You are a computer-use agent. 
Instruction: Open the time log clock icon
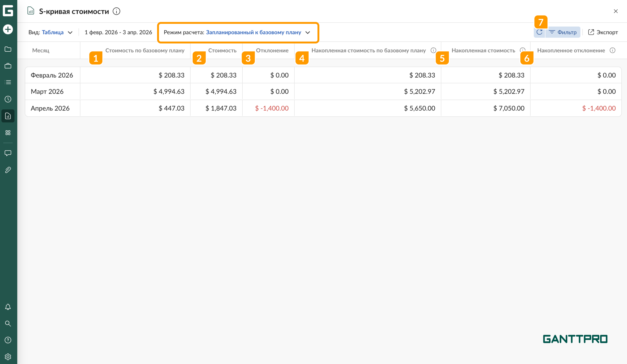click(x=8, y=99)
